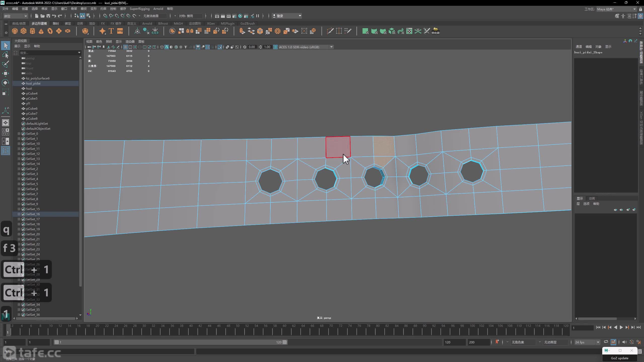
Task: Toggle the viewport grid display
Action: (125, 47)
